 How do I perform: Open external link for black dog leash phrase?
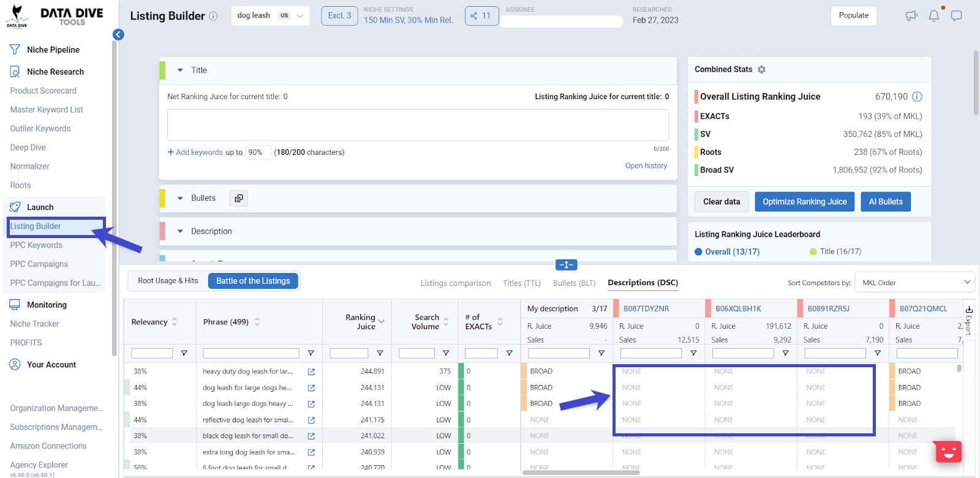(x=311, y=436)
